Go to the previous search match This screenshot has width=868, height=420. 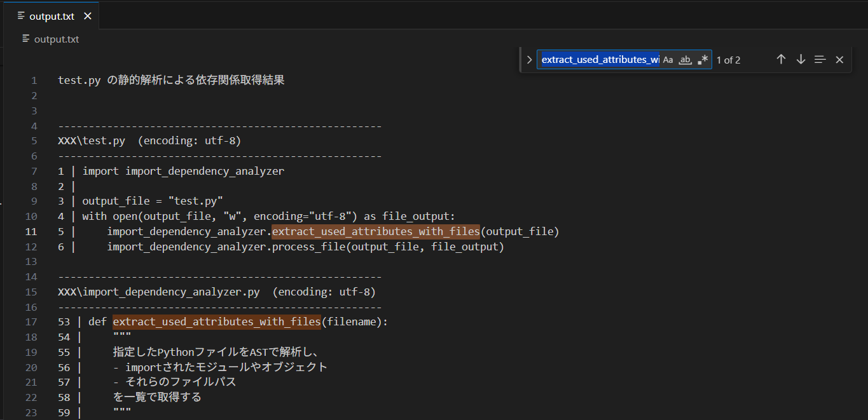click(781, 60)
